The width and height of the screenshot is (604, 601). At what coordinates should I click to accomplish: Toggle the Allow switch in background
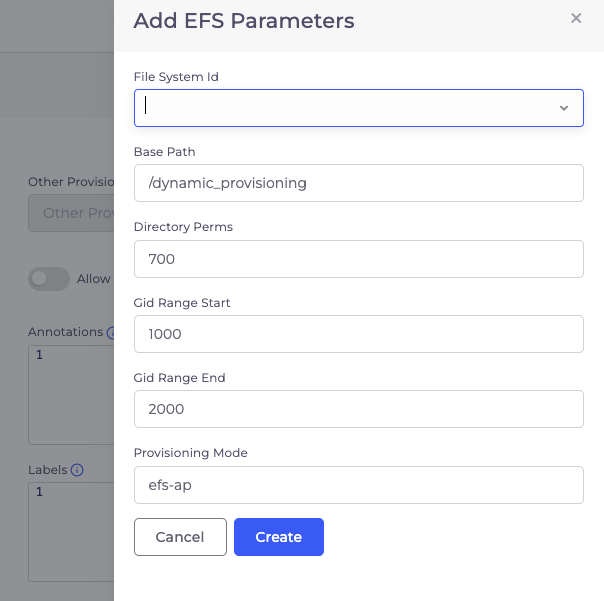tap(49, 279)
